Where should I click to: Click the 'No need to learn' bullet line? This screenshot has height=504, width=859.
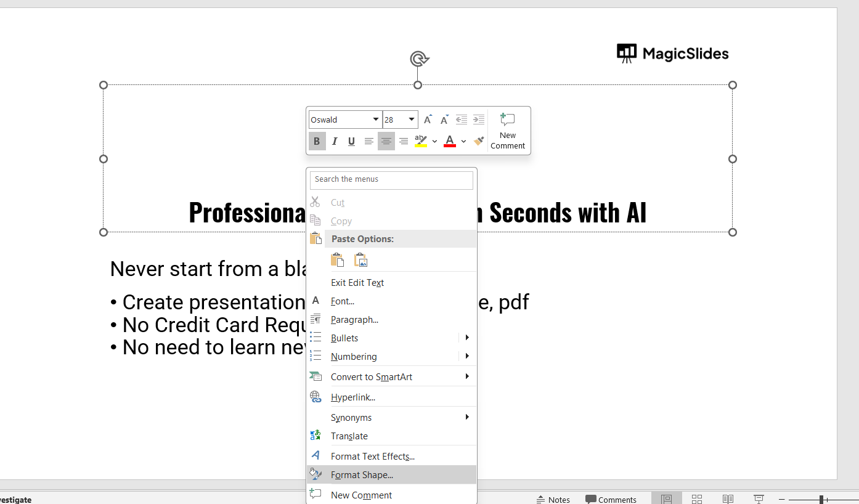208,347
